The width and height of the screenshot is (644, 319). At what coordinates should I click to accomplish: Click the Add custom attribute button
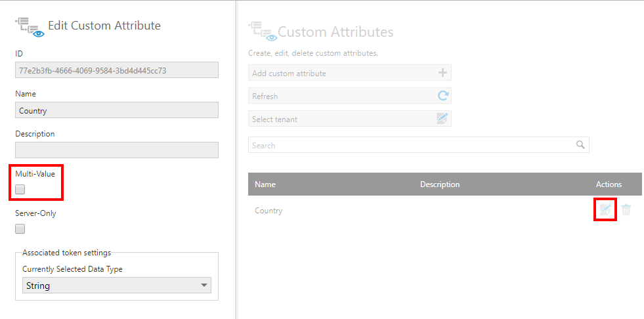[x=349, y=73]
